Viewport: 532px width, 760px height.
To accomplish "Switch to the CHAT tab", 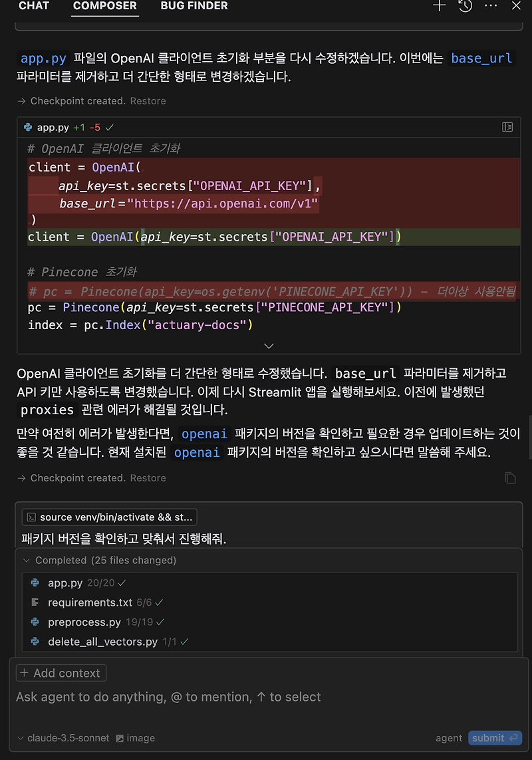I will coord(34,6).
